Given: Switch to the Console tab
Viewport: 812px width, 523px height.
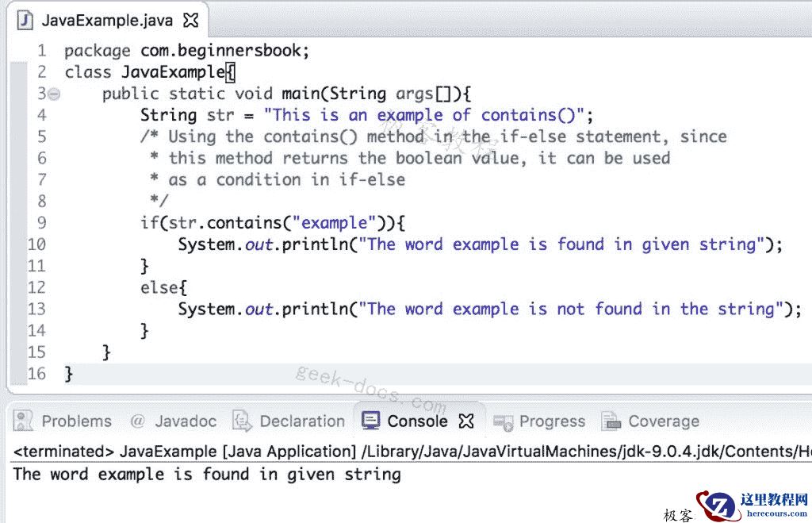Looking at the screenshot, I should point(416,421).
